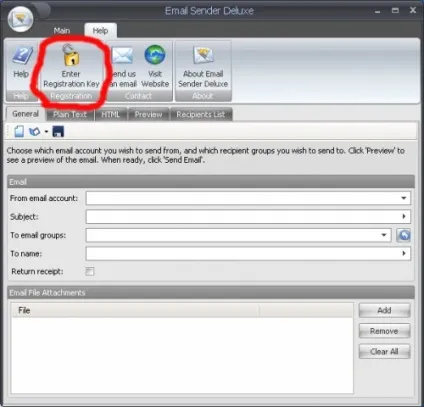Select the Help ribbon tab
This screenshot has width=424, height=407.
click(x=100, y=31)
